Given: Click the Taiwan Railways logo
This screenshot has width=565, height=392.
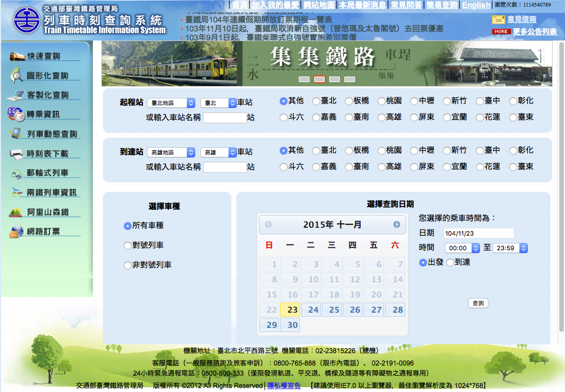Looking at the screenshot, I should point(26,20).
